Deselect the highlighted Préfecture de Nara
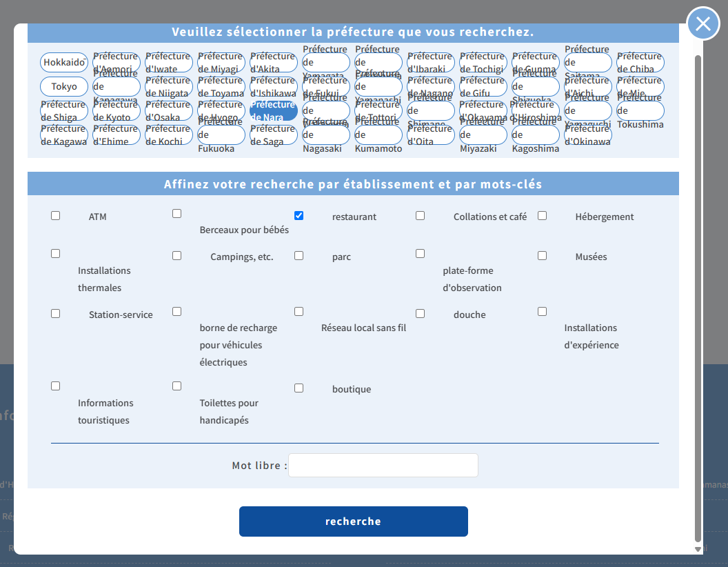Screen dimensions: 728x567 tap(274, 111)
